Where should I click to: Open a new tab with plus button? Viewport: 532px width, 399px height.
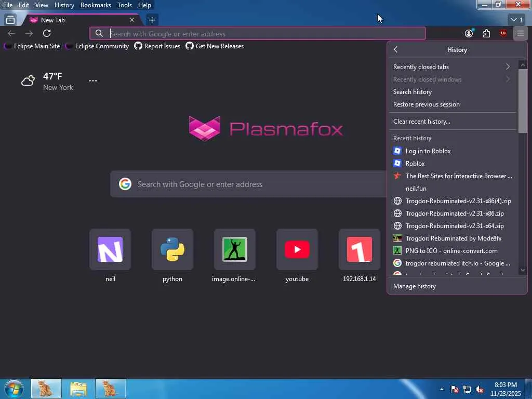pos(152,20)
